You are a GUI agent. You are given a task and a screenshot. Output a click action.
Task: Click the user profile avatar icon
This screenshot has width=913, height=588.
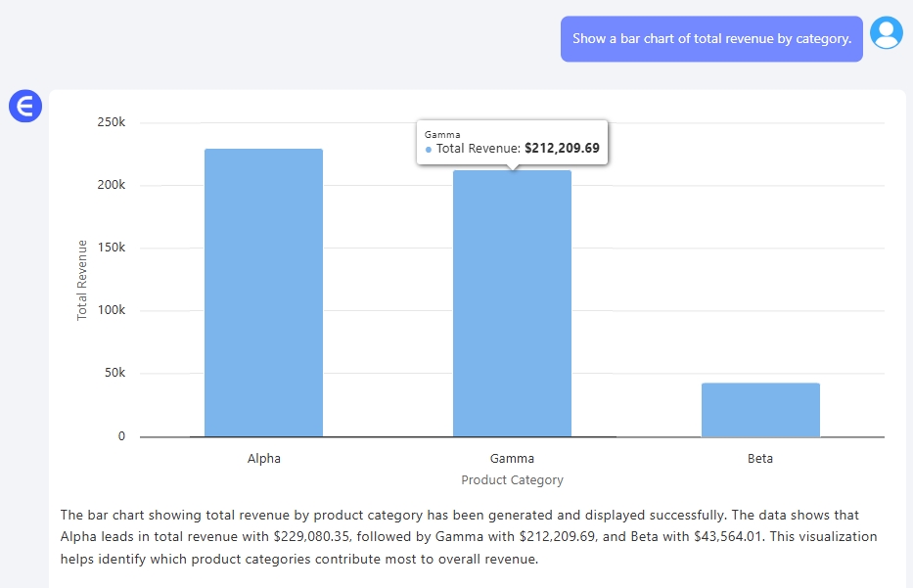coord(887,33)
